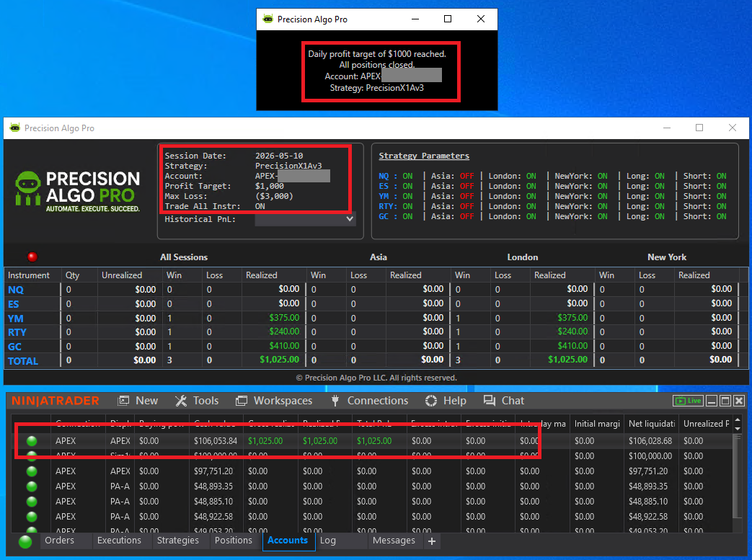Click the New York session heading
Viewport: 752px width, 560px height.
(x=667, y=257)
